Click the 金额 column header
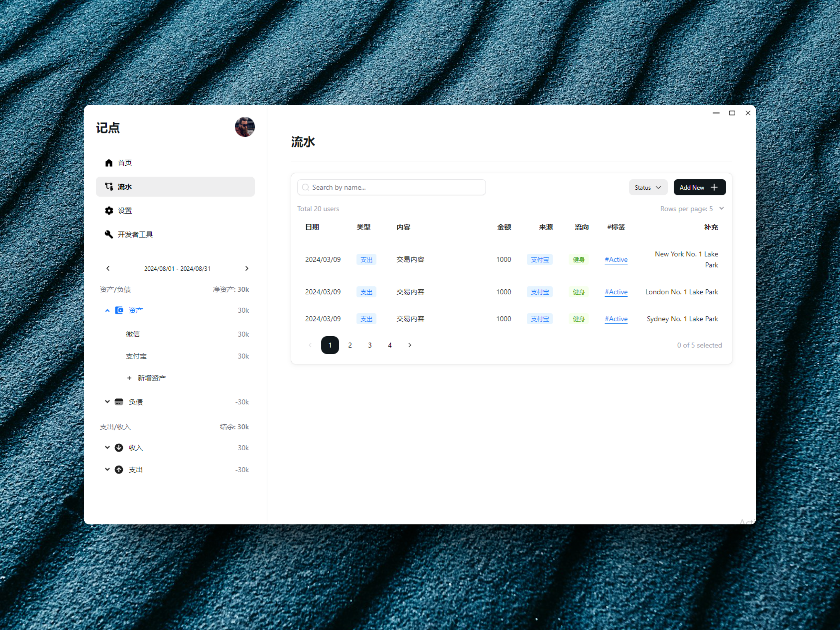This screenshot has height=630, width=840. pos(504,227)
